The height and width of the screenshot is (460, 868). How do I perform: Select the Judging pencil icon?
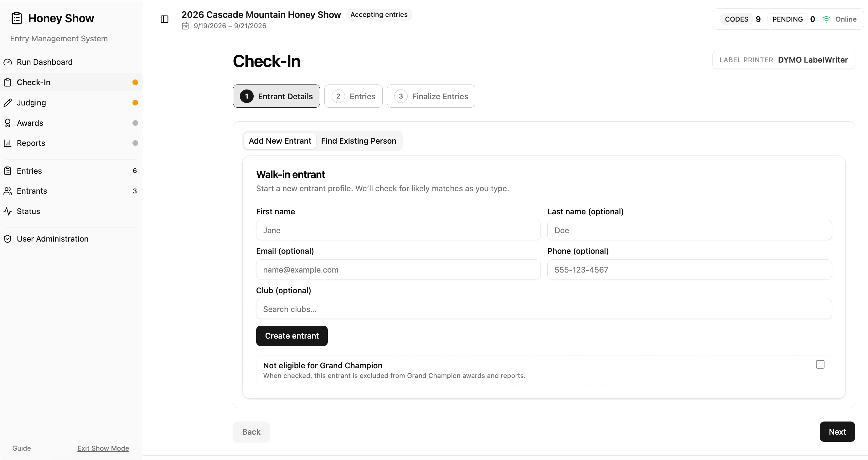[x=8, y=103]
